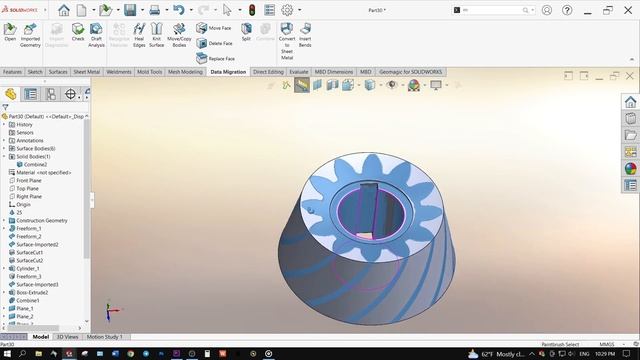Viewport: 640px width, 360px height.
Task: Select the Combine2 solid body
Action: (x=31, y=164)
